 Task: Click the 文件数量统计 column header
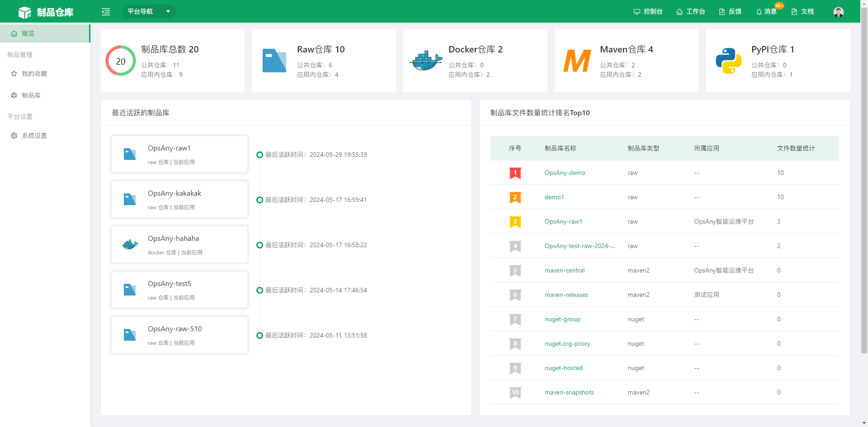[796, 148]
